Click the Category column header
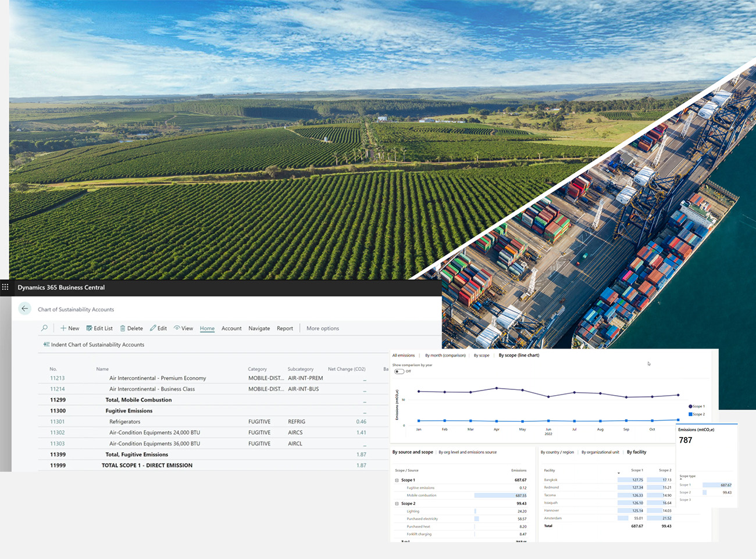The width and height of the screenshot is (756, 559). 257,369
